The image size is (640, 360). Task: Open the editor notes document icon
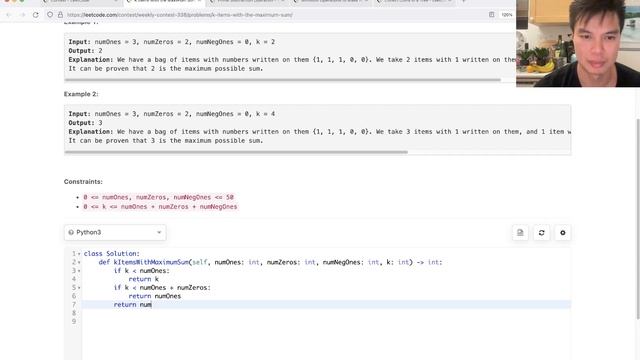tap(520, 233)
